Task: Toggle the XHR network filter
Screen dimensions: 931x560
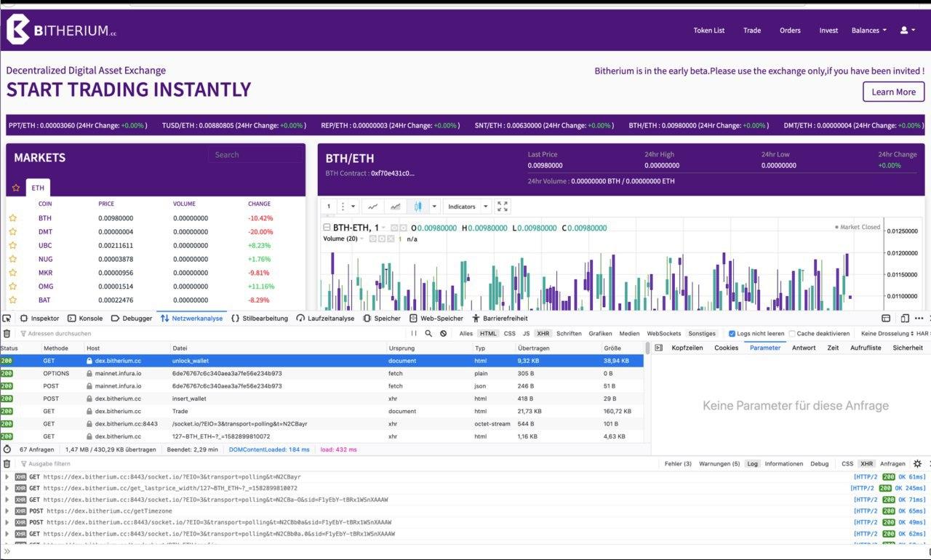Action: tap(543, 333)
